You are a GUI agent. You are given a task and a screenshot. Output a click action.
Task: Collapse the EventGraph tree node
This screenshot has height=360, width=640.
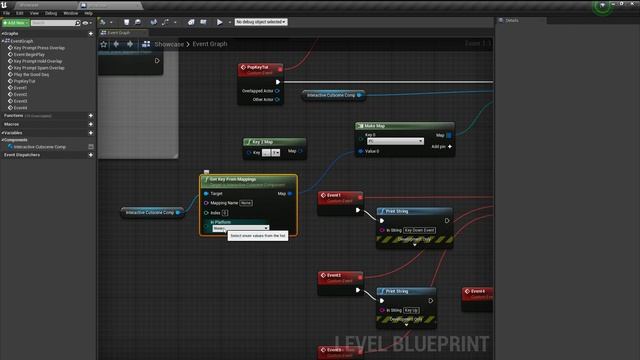click(3, 41)
